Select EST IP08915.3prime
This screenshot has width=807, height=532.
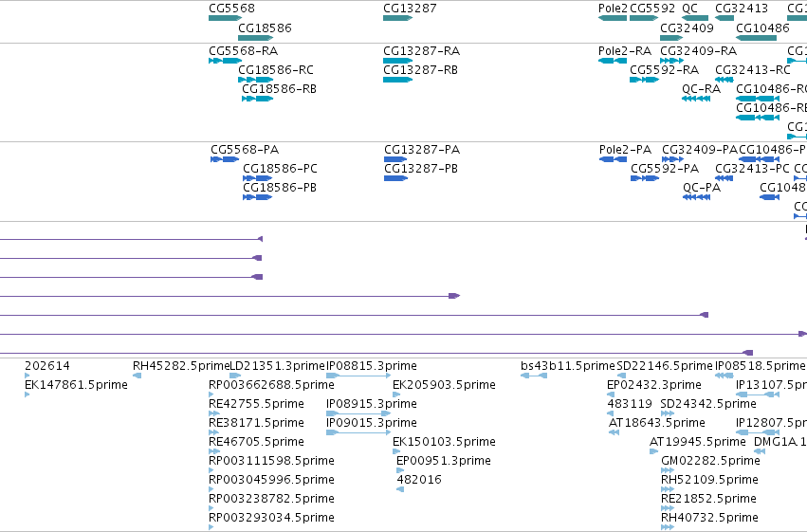click(x=371, y=404)
